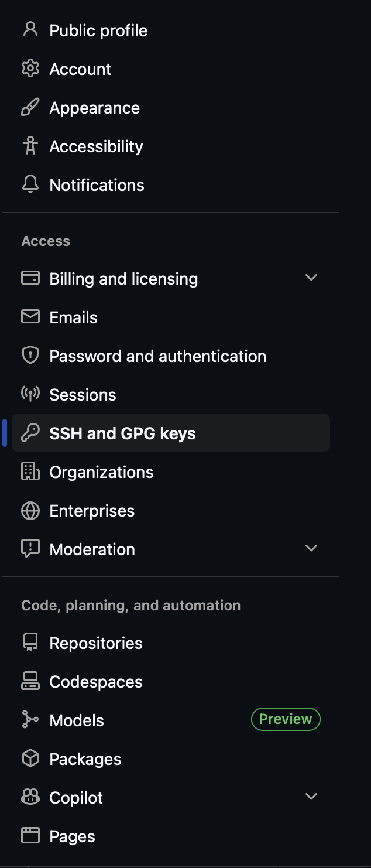
Task: Open the Pages settings link
Action: click(x=72, y=836)
